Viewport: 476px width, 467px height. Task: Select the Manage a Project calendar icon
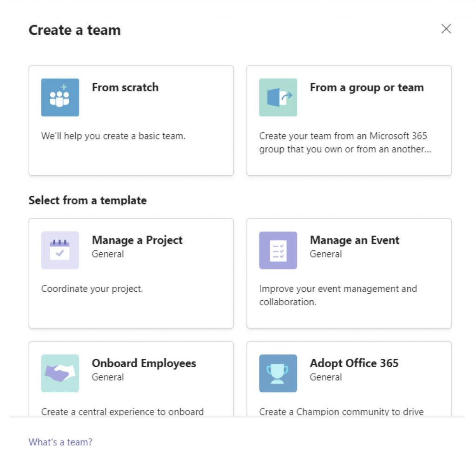pos(59,250)
